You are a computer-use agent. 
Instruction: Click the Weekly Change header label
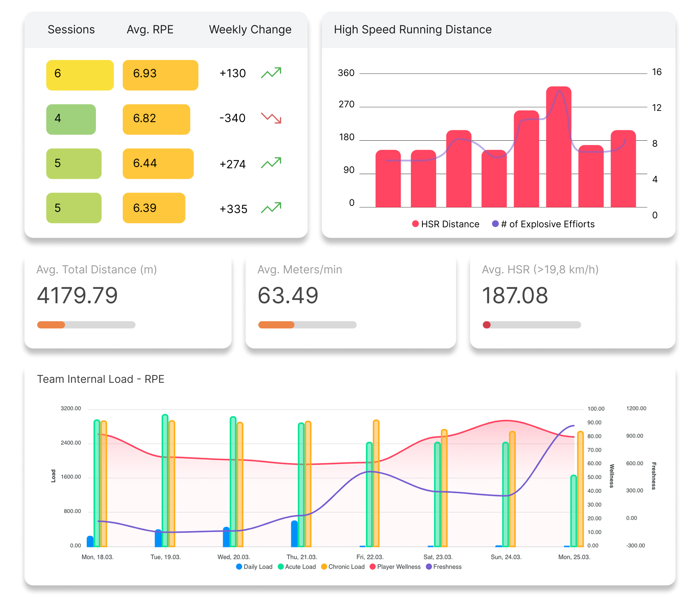[x=250, y=29]
